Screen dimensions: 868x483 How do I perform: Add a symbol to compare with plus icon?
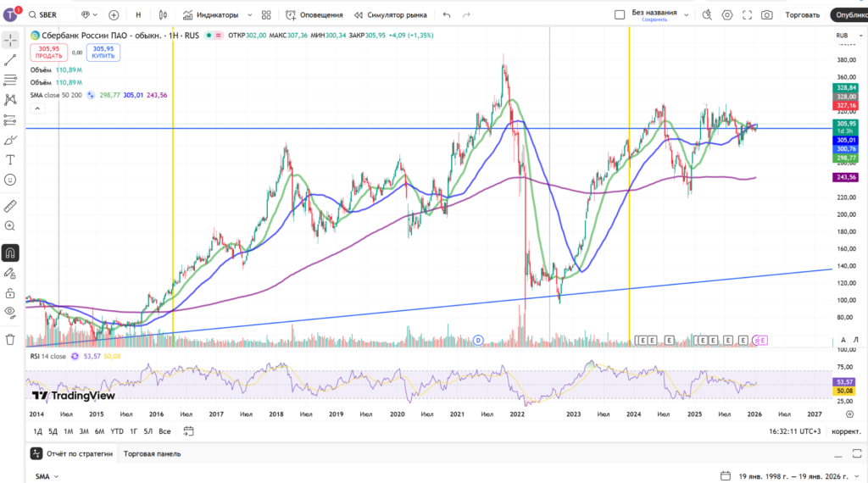[x=114, y=15]
